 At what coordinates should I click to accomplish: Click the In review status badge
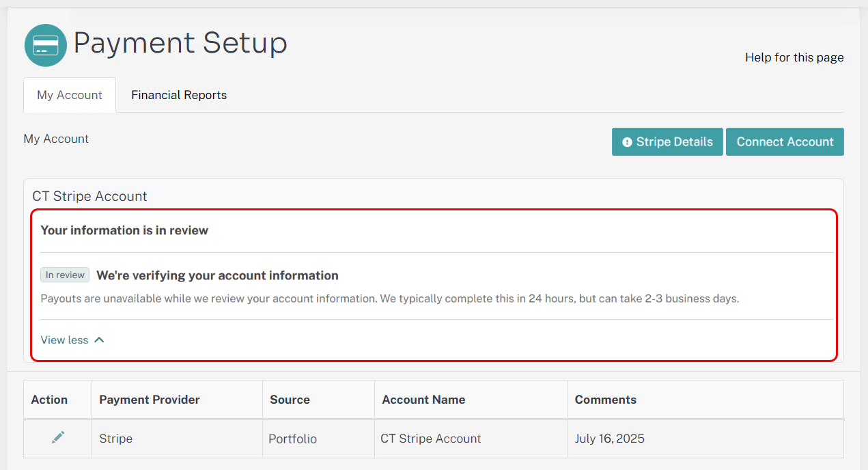(65, 275)
